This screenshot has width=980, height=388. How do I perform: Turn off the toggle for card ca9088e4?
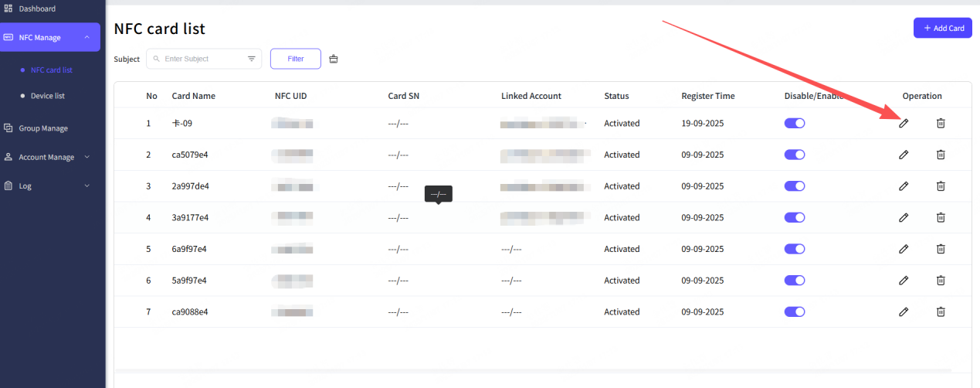[x=795, y=312]
